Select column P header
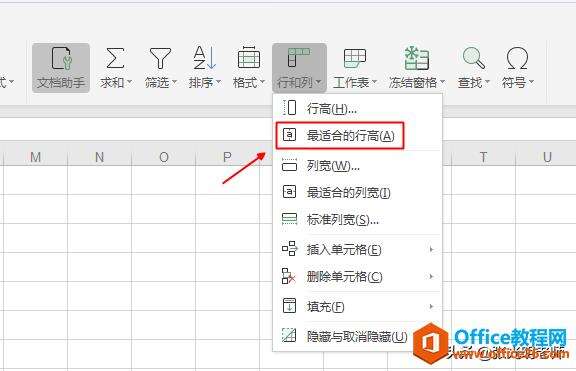 click(x=227, y=157)
